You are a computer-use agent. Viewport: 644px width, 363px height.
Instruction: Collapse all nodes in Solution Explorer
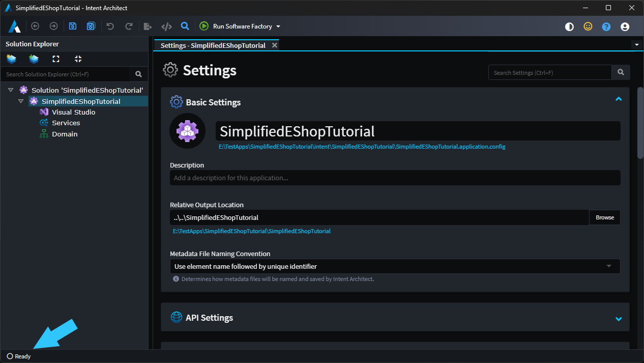tap(78, 59)
